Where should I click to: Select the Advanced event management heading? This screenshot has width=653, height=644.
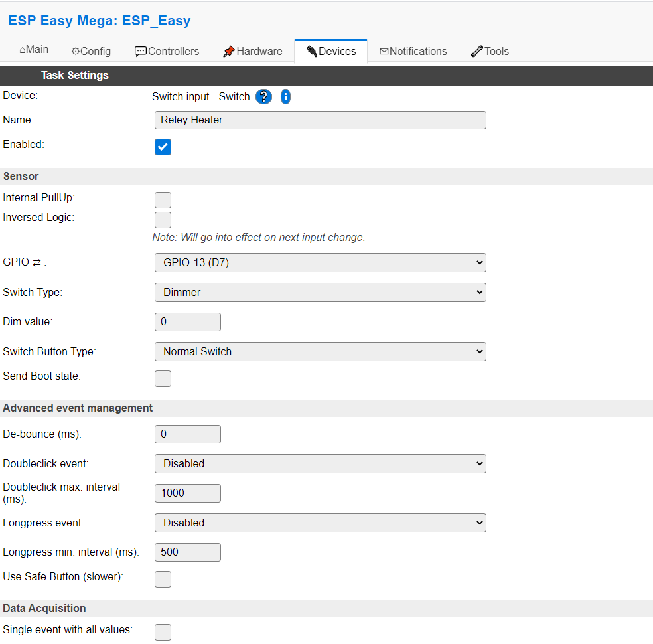click(x=78, y=408)
